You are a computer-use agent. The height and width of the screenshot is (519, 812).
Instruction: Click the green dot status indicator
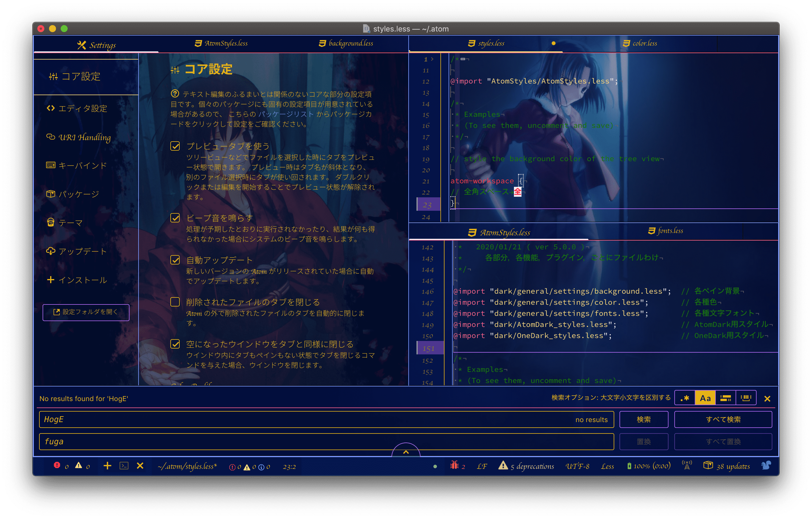(435, 467)
